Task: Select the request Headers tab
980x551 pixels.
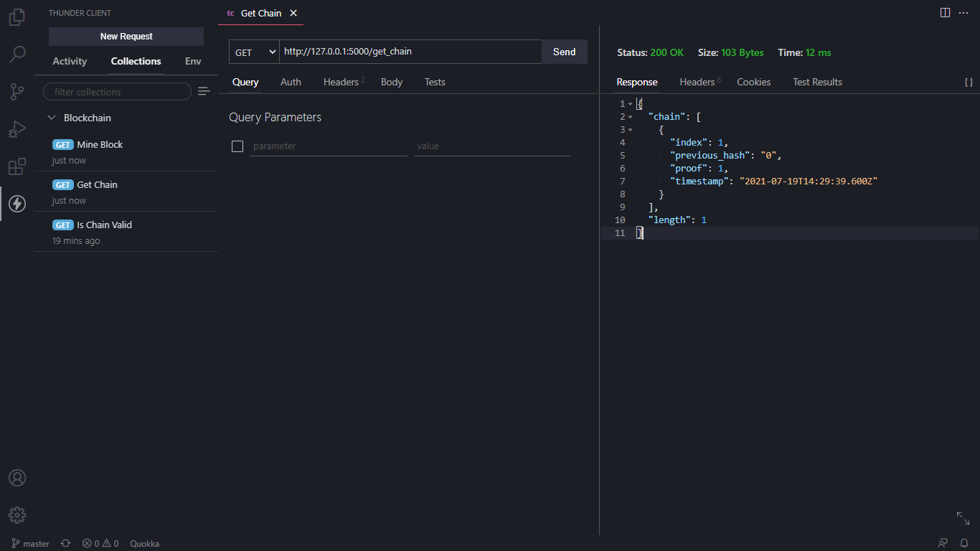Action: [344, 83]
